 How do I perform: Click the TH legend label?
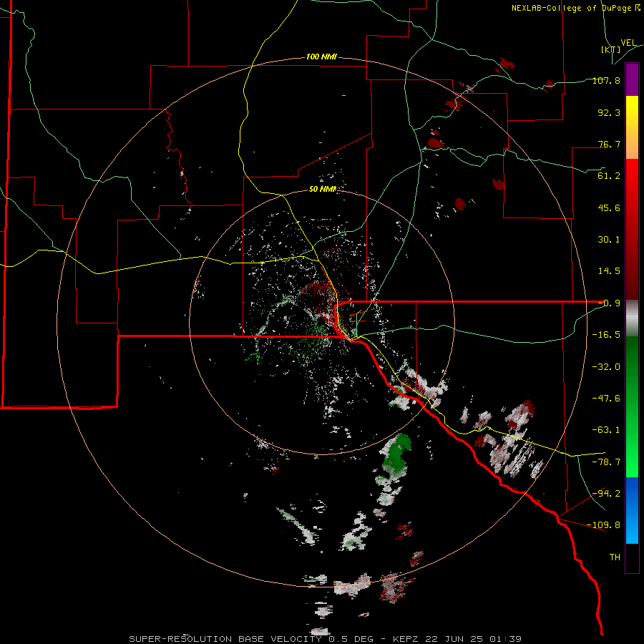(x=615, y=557)
